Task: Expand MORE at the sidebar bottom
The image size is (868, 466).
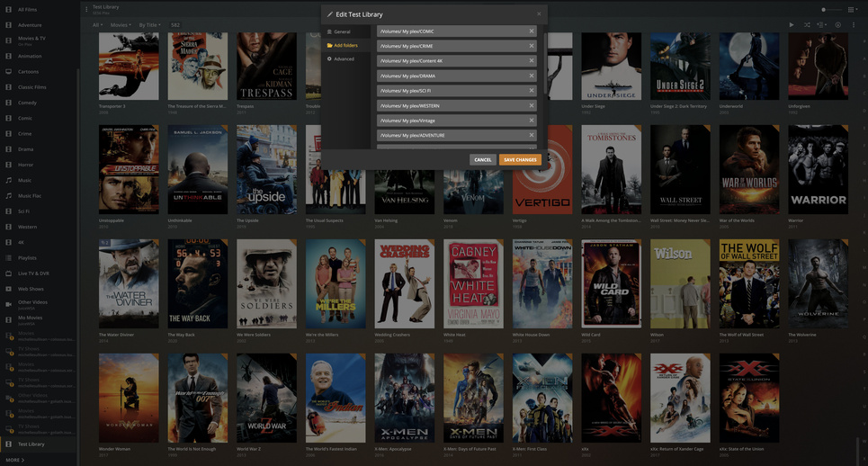Action: 15,460
